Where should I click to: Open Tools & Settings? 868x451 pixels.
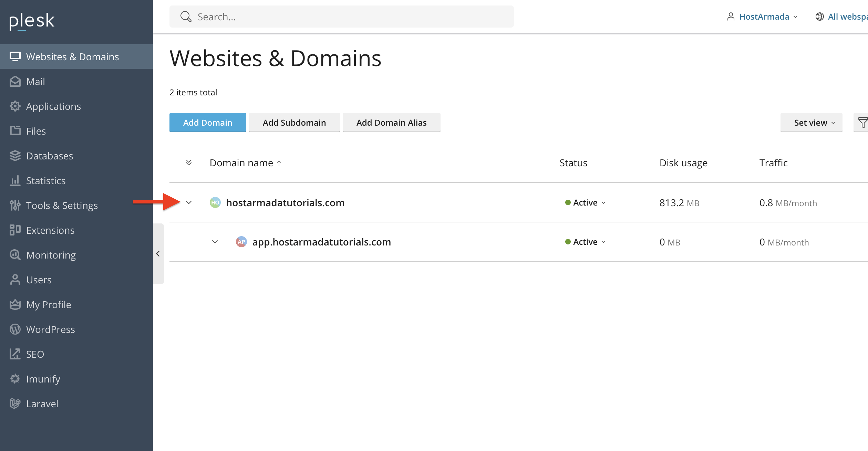coord(62,205)
